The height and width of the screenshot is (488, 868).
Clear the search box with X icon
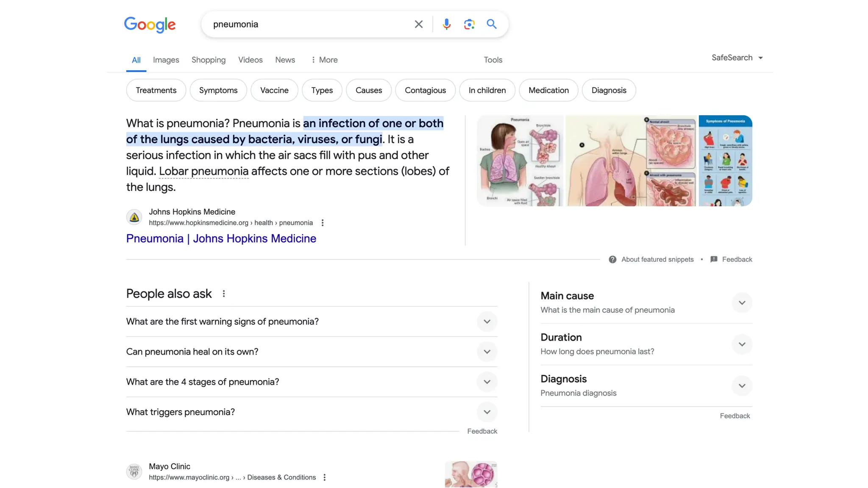[x=418, y=24]
